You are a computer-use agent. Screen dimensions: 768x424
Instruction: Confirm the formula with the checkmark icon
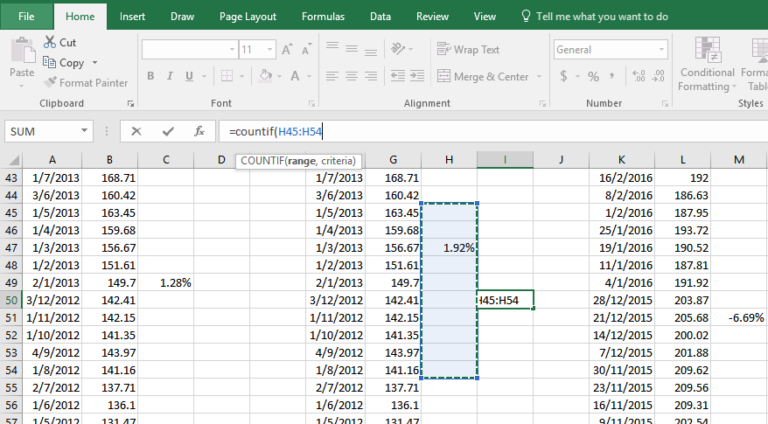tap(167, 131)
